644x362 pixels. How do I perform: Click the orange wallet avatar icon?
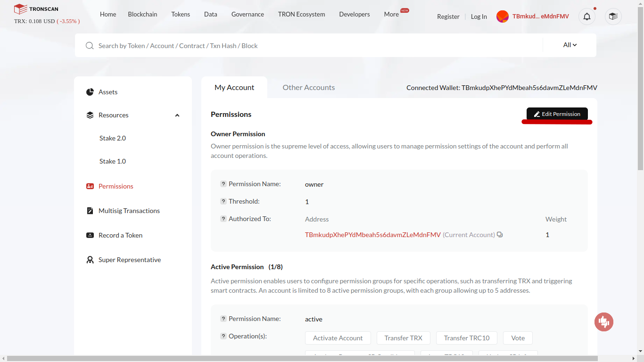coord(503,16)
